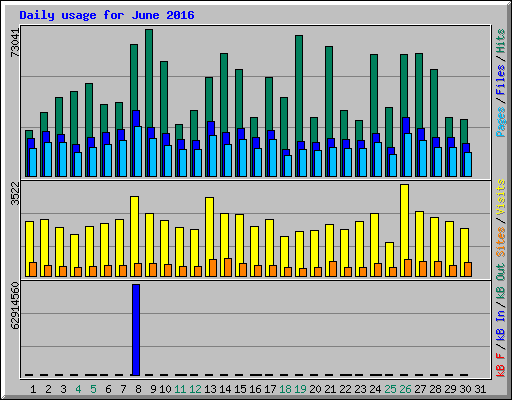The height and width of the screenshot is (400, 512).
Task: Click the tall blue kB In bar on day 8
Action: click(x=136, y=330)
